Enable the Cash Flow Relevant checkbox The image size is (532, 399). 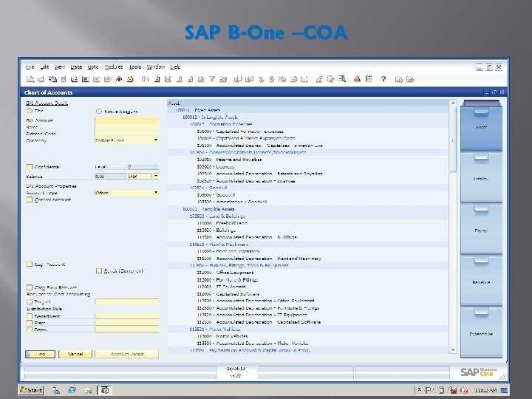tap(30, 287)
